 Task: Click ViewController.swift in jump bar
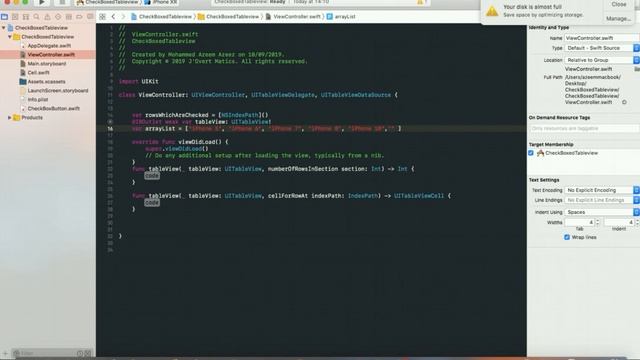tap(293, 17)
